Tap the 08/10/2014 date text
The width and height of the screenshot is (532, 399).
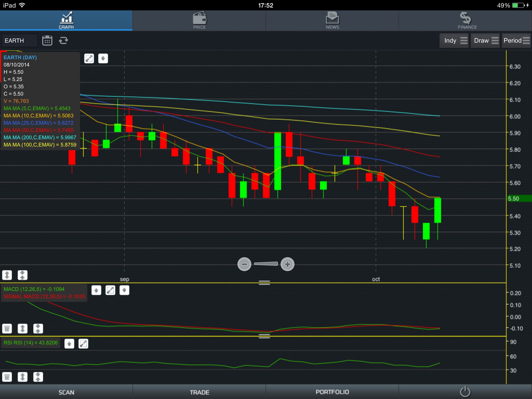pos(16,65)
